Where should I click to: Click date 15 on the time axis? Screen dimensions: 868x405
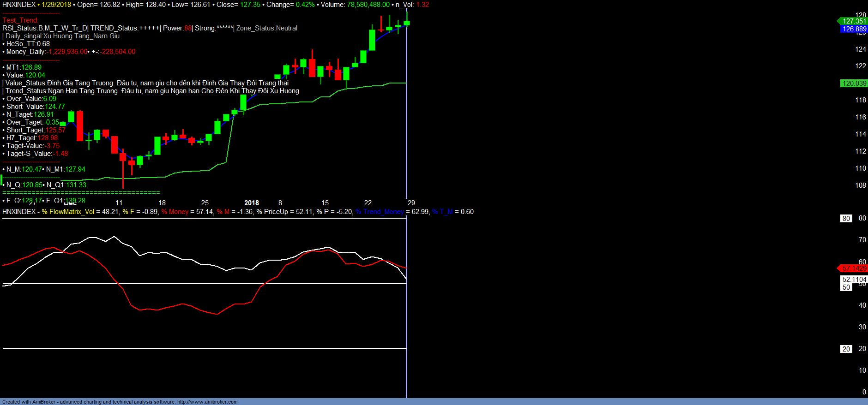325,203
